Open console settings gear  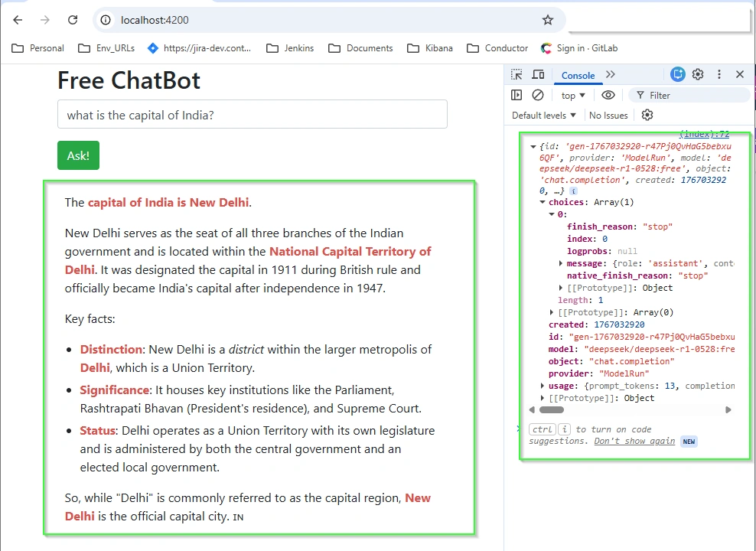tap(647, 115)
